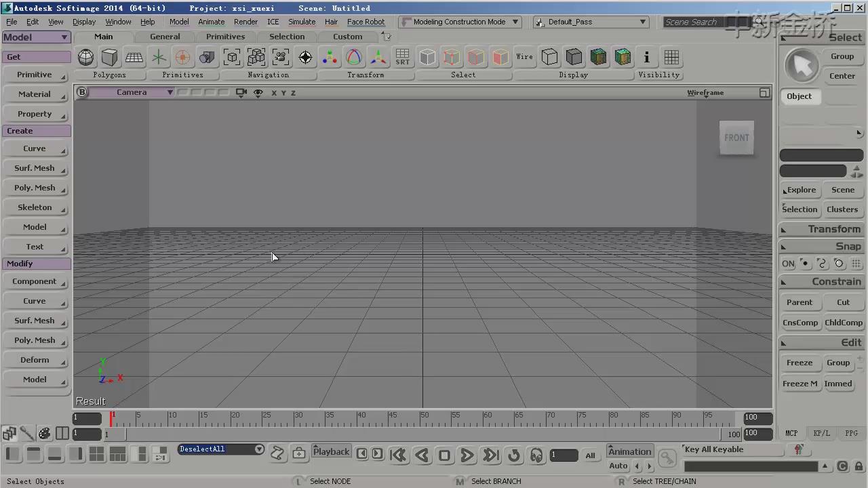868x488 pixels.
Task: Open the Face Robot menu
Action: point(366,22)
